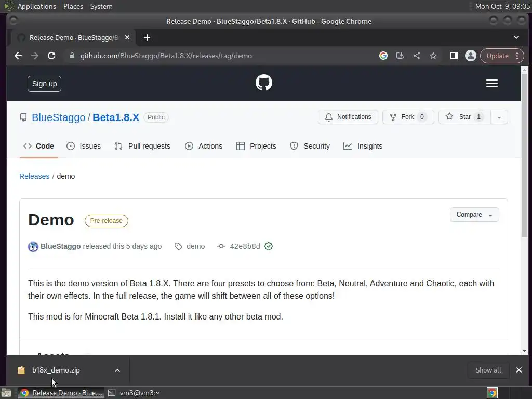Expand the b18x_demo.zip download options
The height and width of the screenshot is (399, 532).
(117, 370)
